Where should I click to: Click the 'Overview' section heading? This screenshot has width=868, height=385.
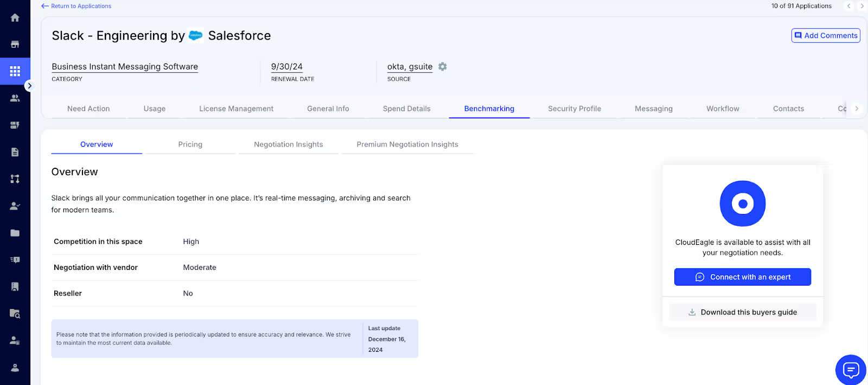75,172
